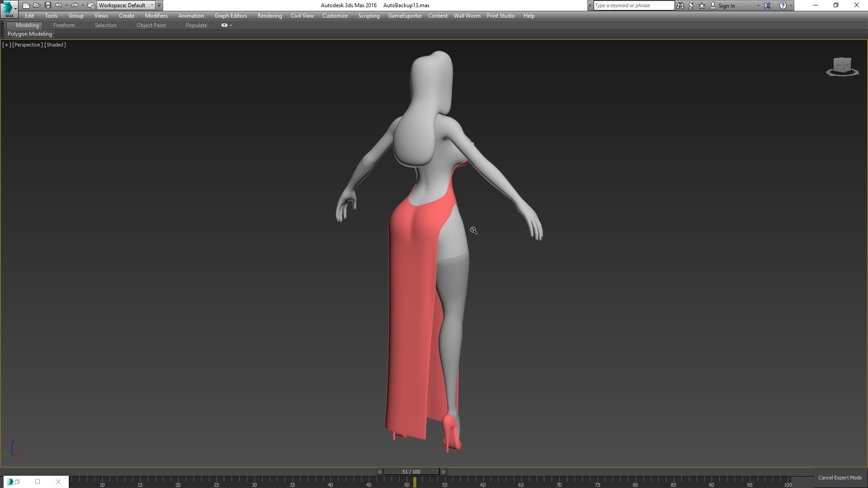Open the ribbon display options dropdown
The height and width of the screenshot is (488, 868).
pyautogui.click(x=231, y=25)
